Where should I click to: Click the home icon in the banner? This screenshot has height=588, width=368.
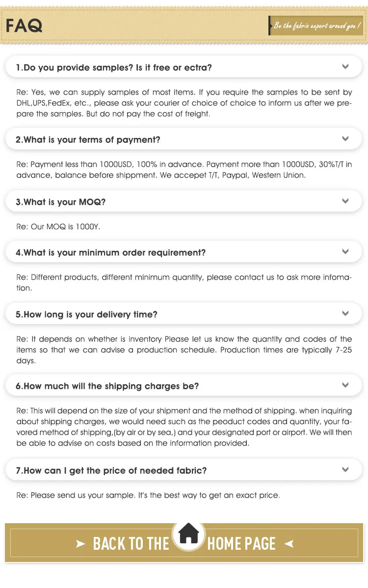(x=189, y=533)
